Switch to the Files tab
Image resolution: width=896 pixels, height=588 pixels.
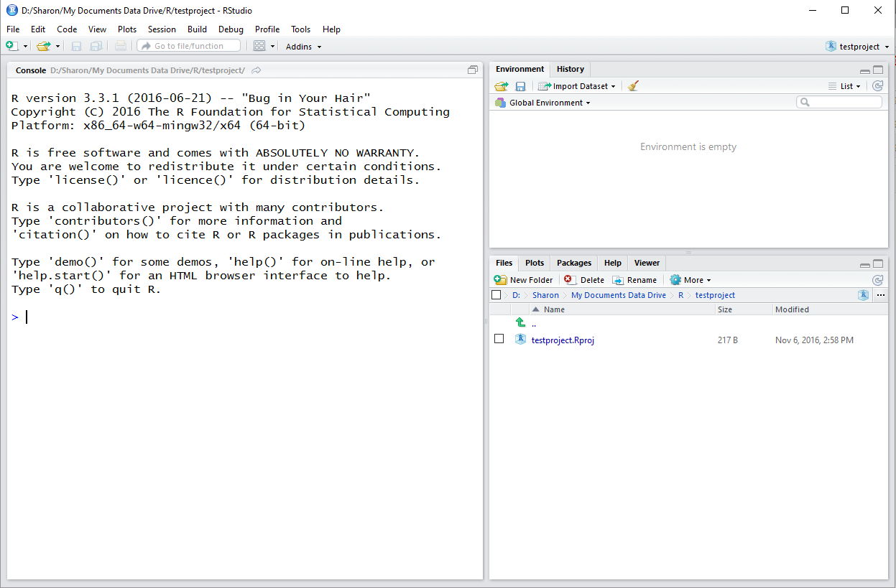504,263
